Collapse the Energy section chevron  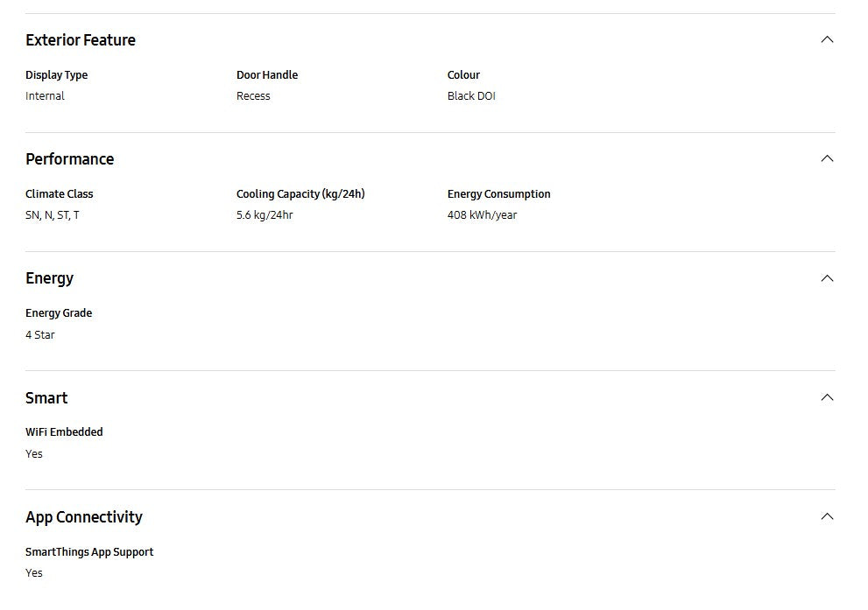tap(826, 278)
